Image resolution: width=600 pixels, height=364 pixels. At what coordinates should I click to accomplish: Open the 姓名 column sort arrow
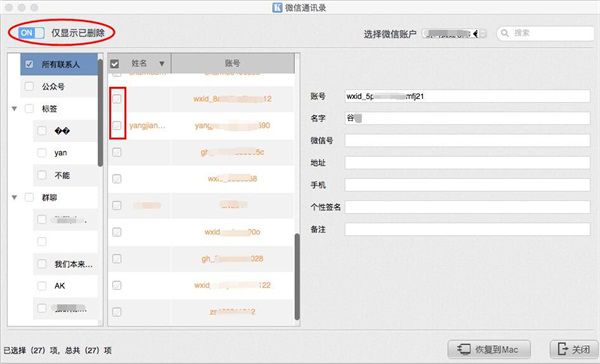[x=162, y=64]
